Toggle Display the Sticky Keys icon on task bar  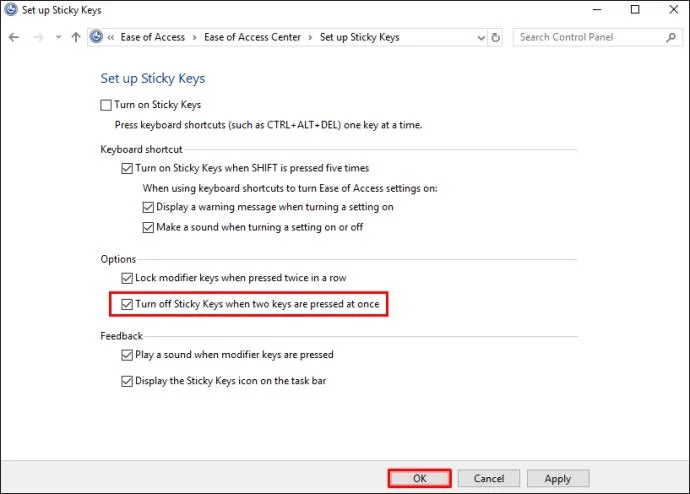click(127, 381)
